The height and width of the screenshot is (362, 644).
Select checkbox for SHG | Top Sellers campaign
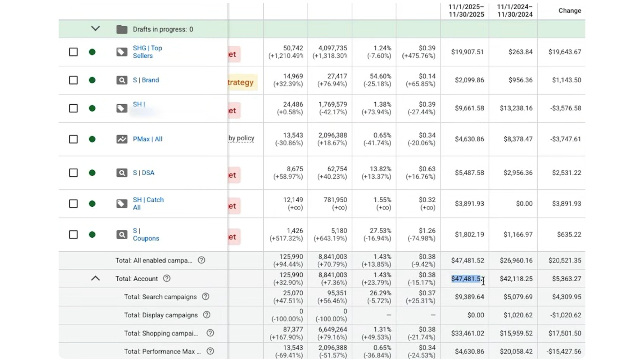click(x=73, y=52)
